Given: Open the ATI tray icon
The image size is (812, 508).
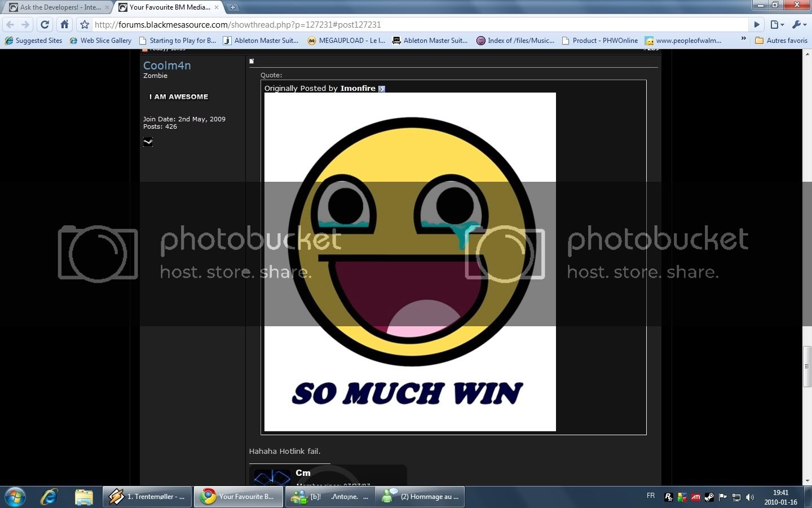Looking at the screenshot, I should (696, 497).
